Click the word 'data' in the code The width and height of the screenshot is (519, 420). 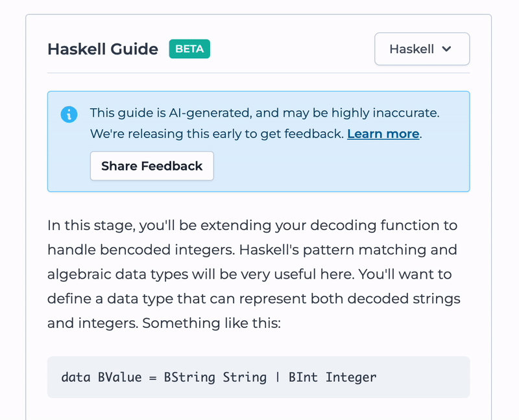(76, 377)
